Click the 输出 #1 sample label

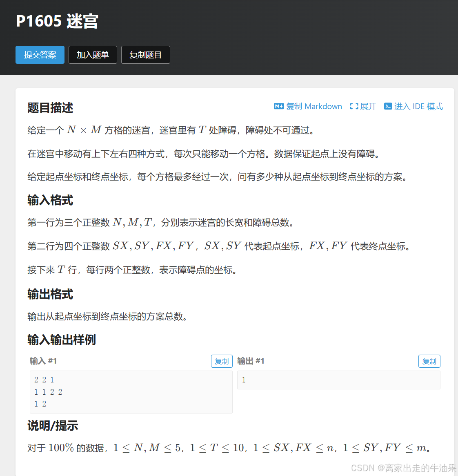point(251,361)
